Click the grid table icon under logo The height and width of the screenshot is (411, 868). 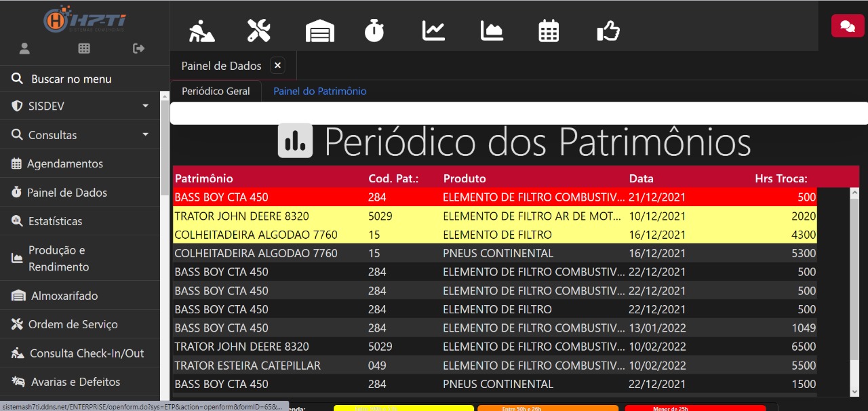click(x=84, y=48)
